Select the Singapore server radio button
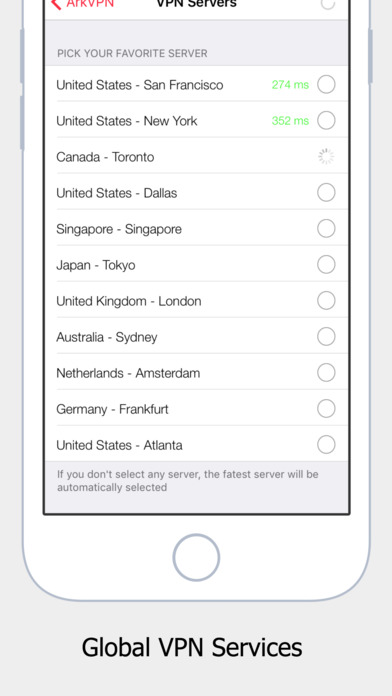 point(326,229)
